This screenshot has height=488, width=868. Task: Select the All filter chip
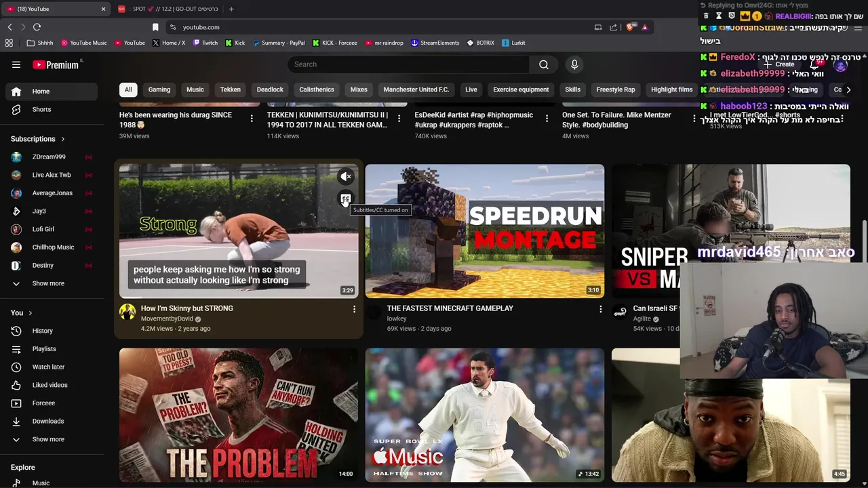(x=128, y=89)
